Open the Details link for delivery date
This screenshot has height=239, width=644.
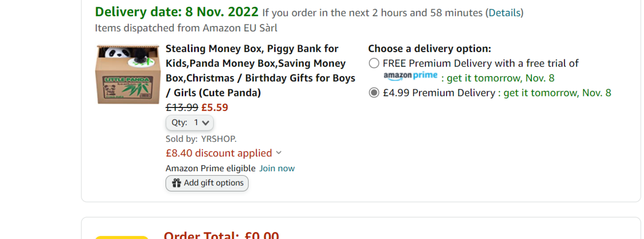(504, 13)
